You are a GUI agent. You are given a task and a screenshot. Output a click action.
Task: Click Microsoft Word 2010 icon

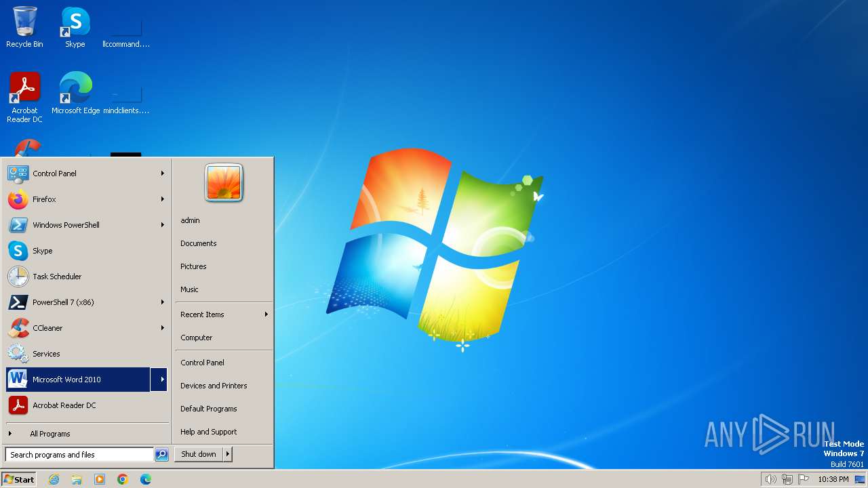coord(18,380)
